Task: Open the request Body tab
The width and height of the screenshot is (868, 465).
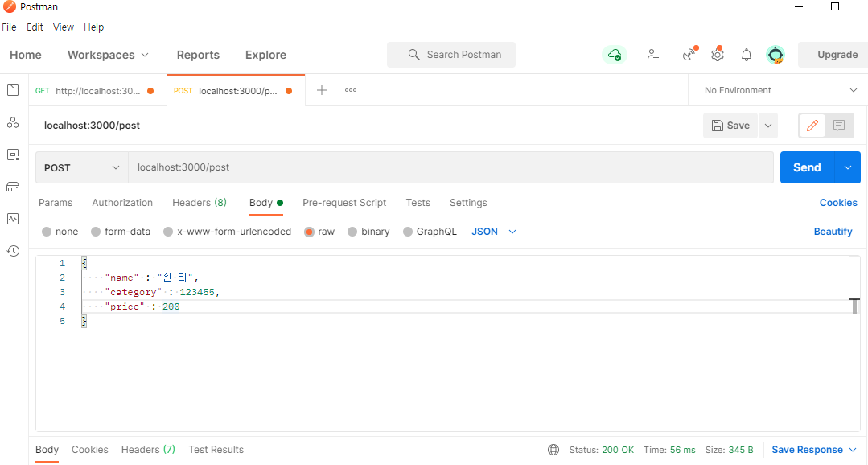Action: (265, 203)
